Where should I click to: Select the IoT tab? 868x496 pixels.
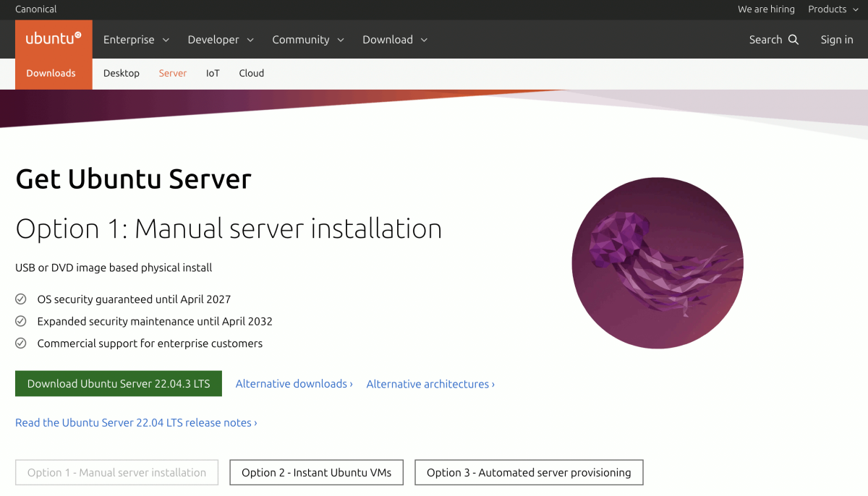213,73
